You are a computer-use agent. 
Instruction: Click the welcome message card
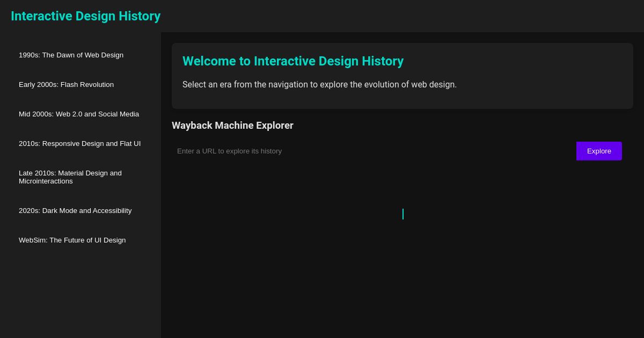tap(402, 76)
